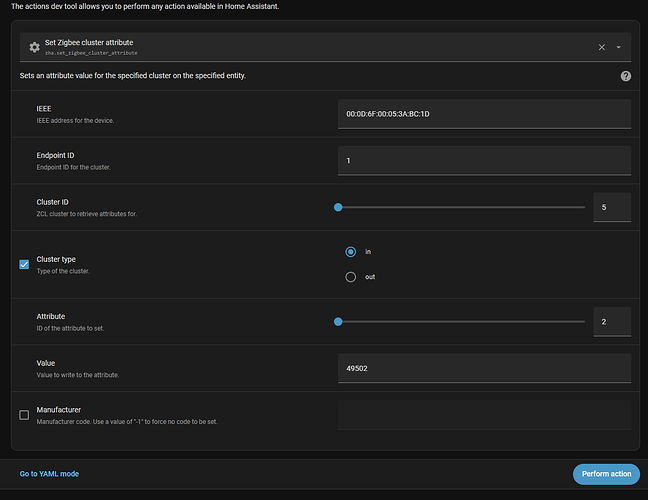Screen dimensions: 648x500
Task: Select the "out" cluster type radio button
Action: coord(350,277)
